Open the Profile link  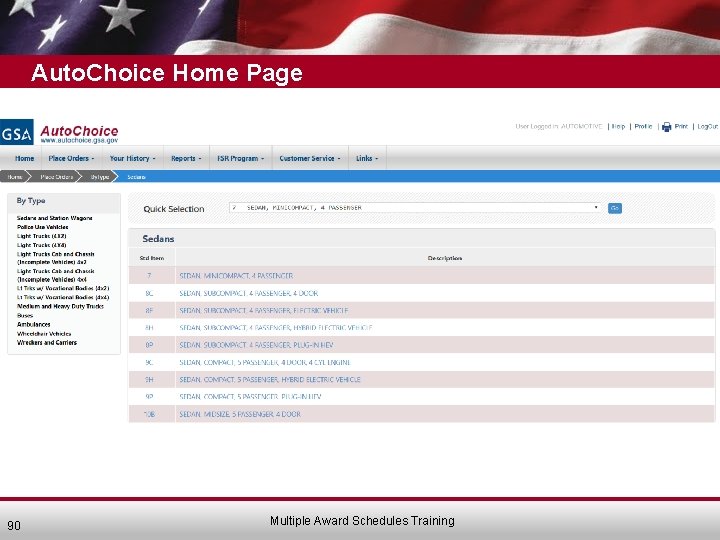click(643, 126)
